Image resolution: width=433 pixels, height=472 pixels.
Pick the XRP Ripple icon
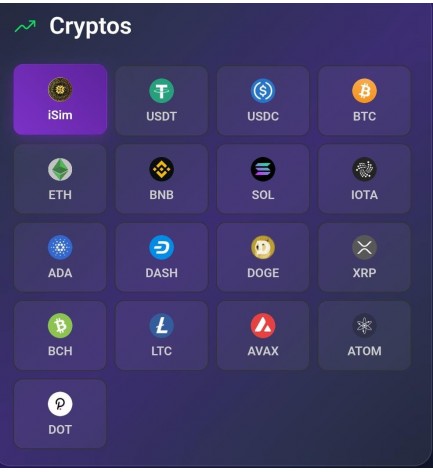[x=364, y=247]
